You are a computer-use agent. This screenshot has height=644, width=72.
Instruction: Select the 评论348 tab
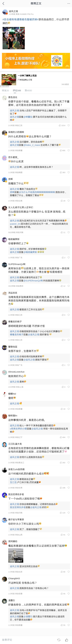pyautogui.click(x=17, y=91)
